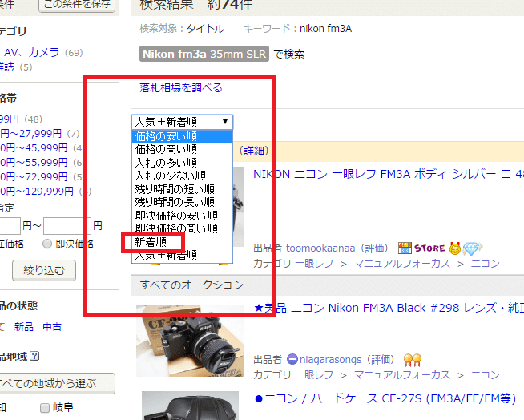
Task: Open the AV、カメラ category link
Action: pos(32,53)
